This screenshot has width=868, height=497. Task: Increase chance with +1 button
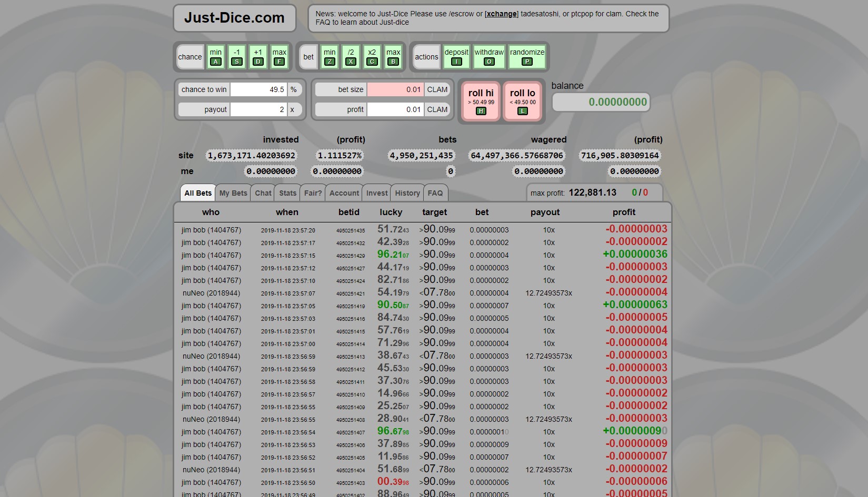[x=258, y=57]
